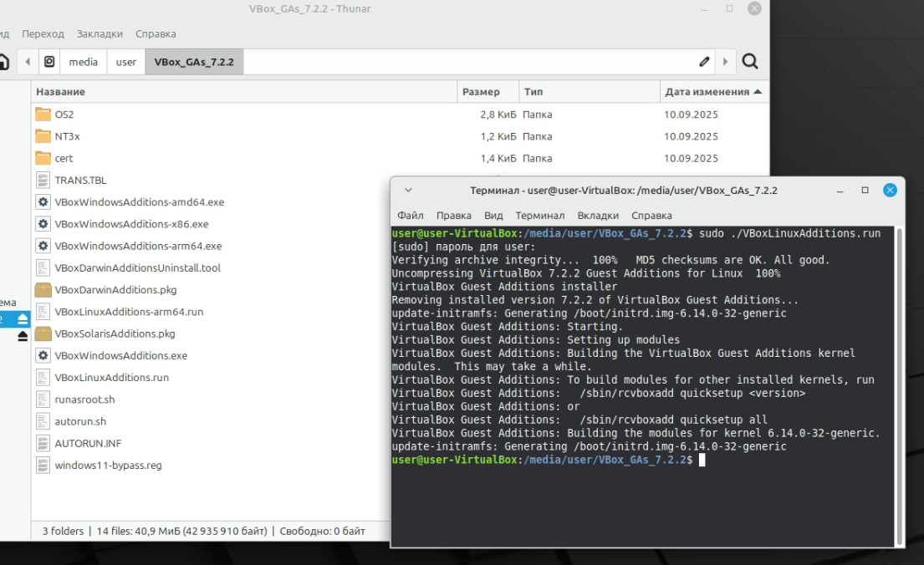The width and height of the screenshot is (924, 565).
Task: Go to the media path button
Action: (83, 62)
